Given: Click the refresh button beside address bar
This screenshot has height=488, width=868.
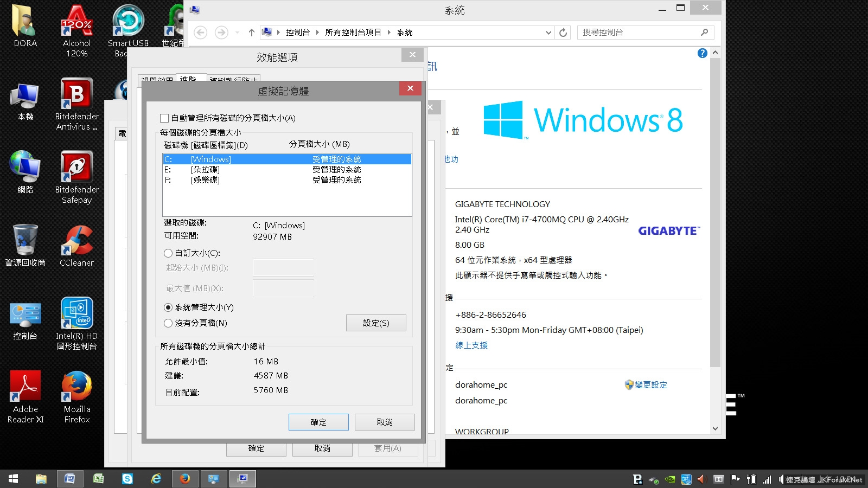Looking at the screenshot, I should [563, 33].
